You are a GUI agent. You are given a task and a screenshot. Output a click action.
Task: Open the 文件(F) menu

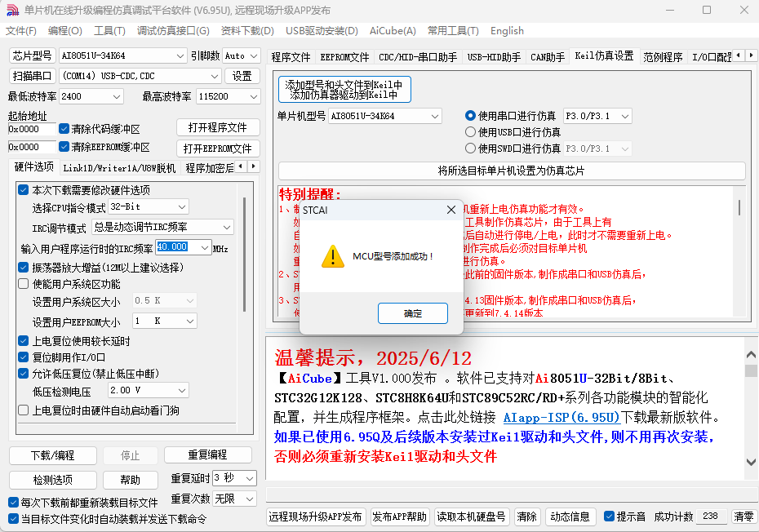(21, 31)
